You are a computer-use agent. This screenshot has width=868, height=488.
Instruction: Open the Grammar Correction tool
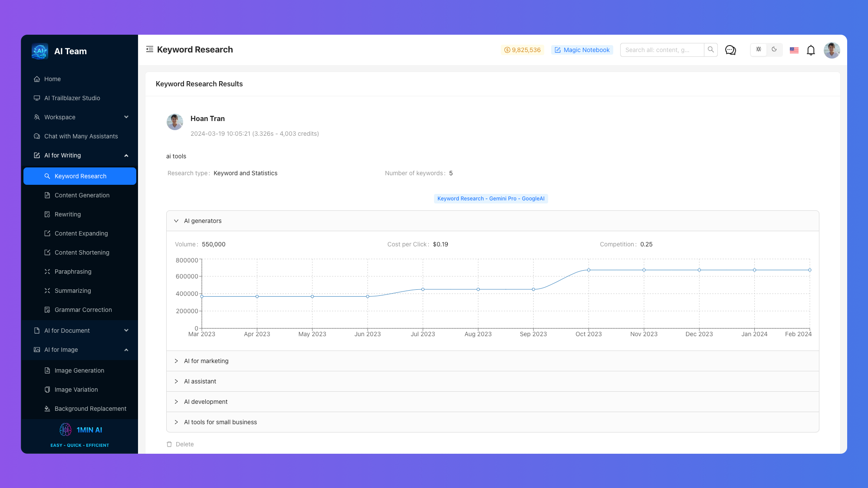click(83, 310)
